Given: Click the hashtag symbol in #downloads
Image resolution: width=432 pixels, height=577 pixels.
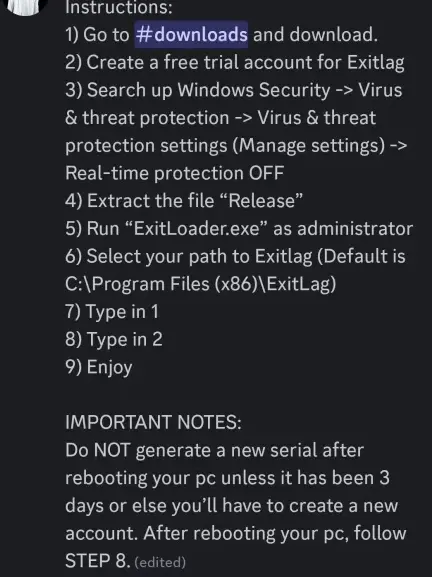Looking at the screenshot, I should 144,35.
